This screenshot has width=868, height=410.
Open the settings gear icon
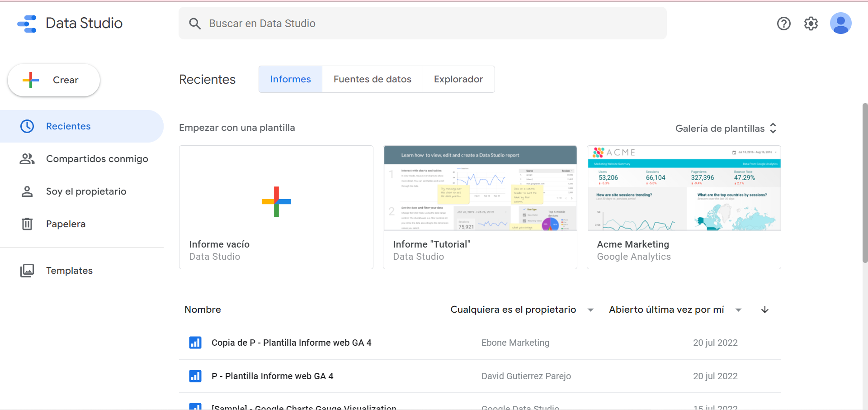pyautogui.click(x=811, y=24)
